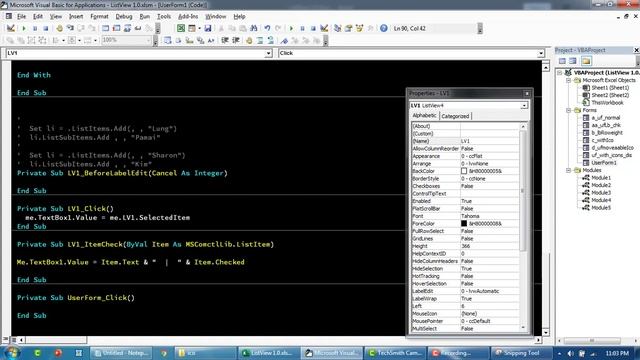Click the Insert UserForm toolbar icon
Image resolution: width=640 pixels, height=360 pixels.
(x=192, y=28)
